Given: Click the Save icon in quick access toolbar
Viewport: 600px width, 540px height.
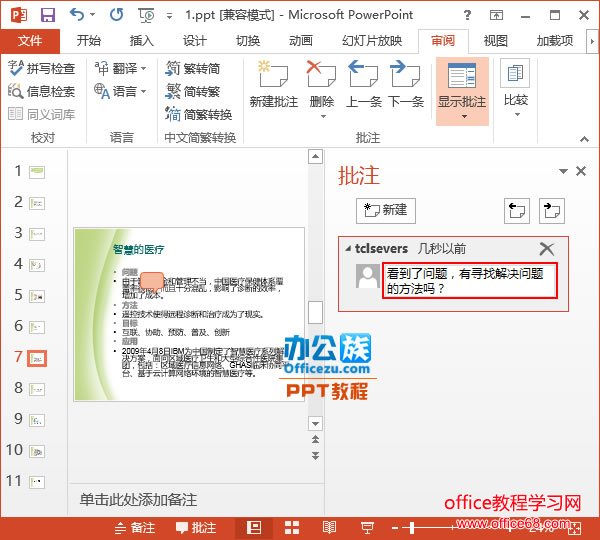Looking at the screenshot, I should 48,15.
